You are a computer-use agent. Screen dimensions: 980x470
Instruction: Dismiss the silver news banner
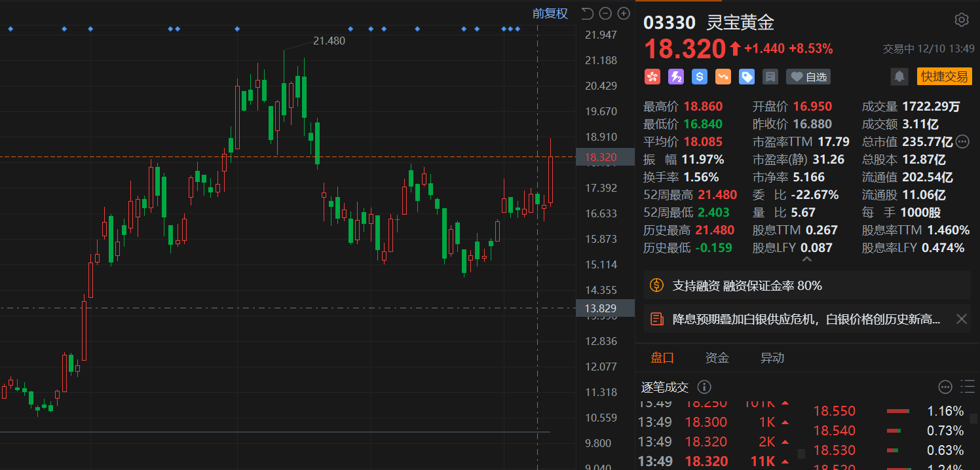[961, 319]
